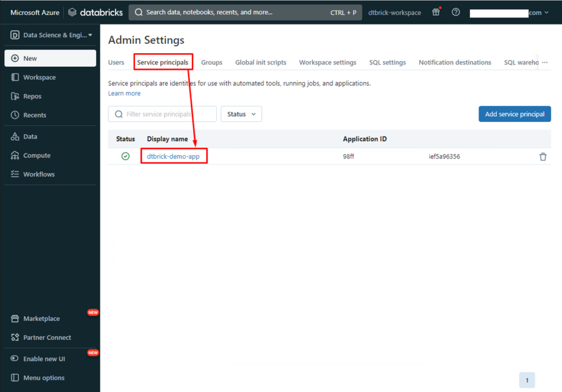Click the Application ID column header
The image size is (562, 392).
364,139
